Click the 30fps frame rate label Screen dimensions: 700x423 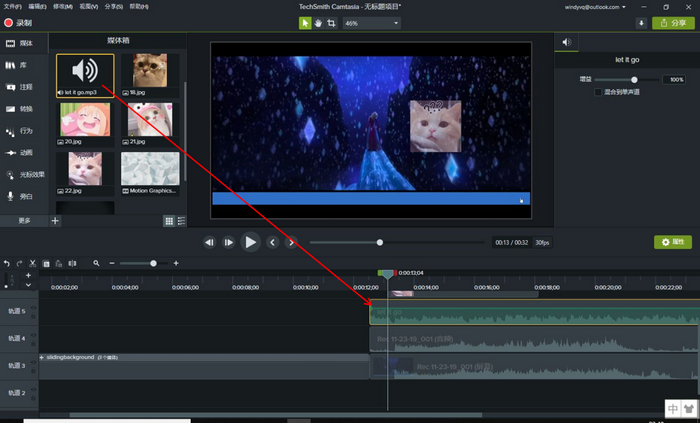[x=542, y=242]
